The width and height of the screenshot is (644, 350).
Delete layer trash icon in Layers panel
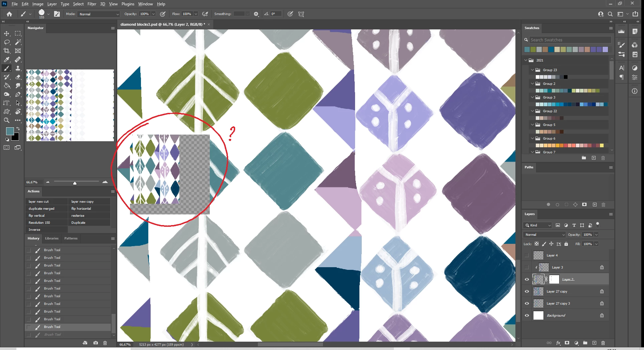point(603,343)
